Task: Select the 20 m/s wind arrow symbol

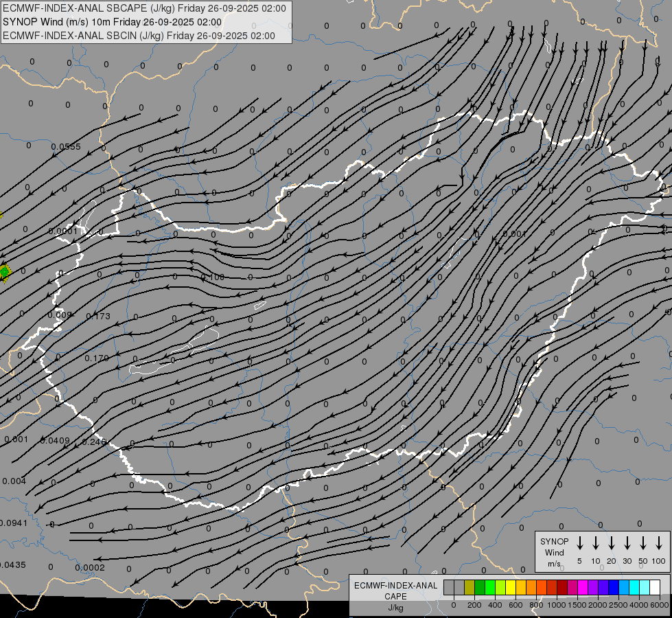Action: tap(612, 543)
